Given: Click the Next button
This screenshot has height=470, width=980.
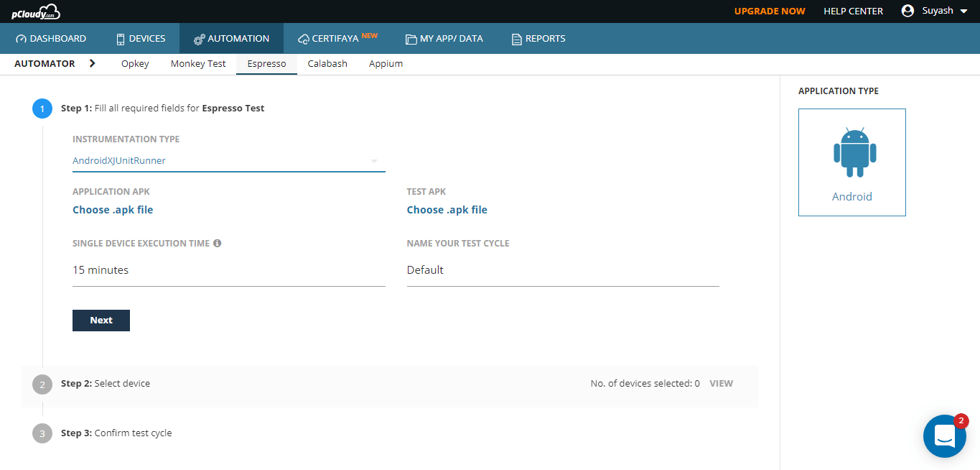Looking at the screenshot, I should pyautogui.click(x=101, y=321).
